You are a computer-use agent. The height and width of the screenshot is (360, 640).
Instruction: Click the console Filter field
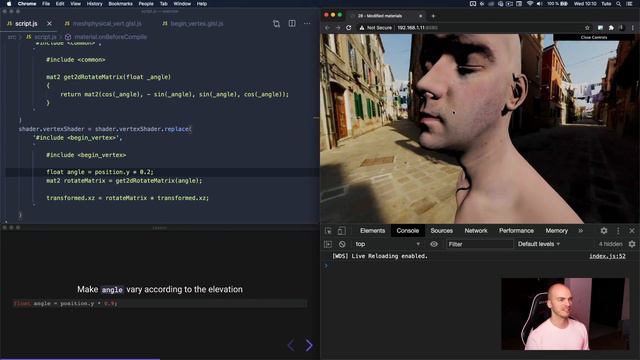pyautogui.click(x=479, y=244)
